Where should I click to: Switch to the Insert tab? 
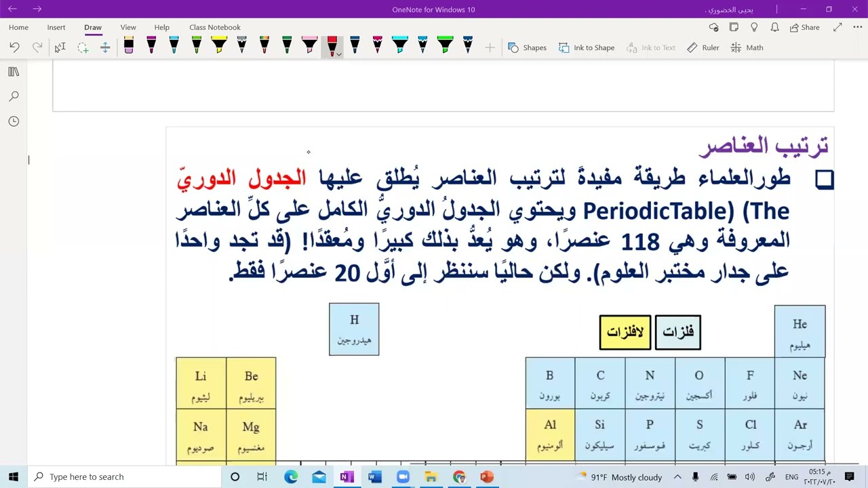tap(56, 27)
